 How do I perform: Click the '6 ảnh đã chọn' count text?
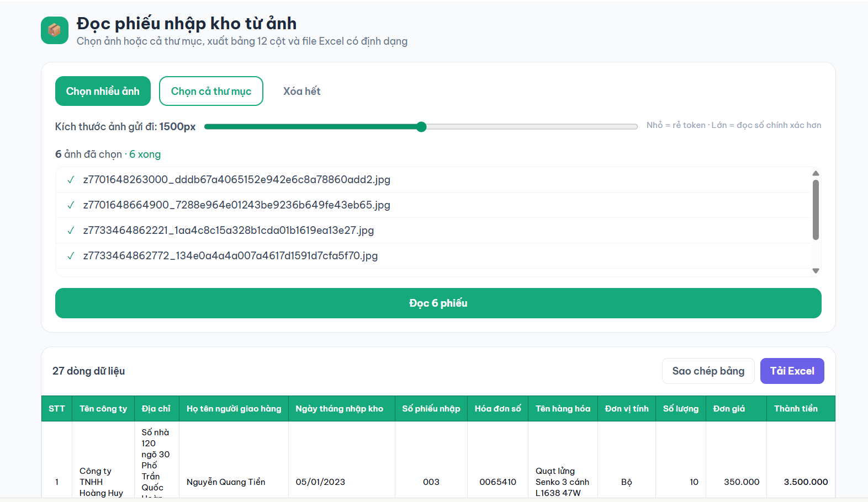[x=88, y=154]
